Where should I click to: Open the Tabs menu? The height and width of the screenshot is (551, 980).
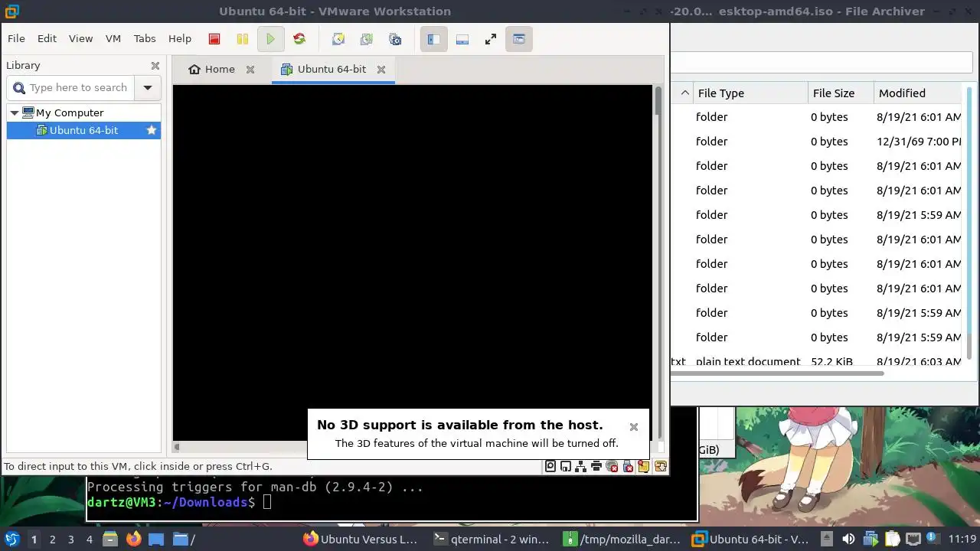(145, 38)
